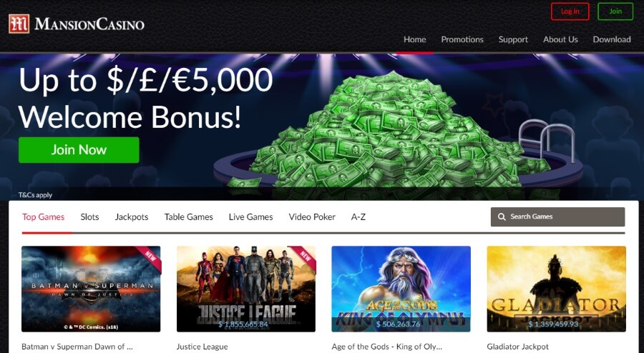644x353 pixels.
Task: Click the Join button in header
Action: 615,11
